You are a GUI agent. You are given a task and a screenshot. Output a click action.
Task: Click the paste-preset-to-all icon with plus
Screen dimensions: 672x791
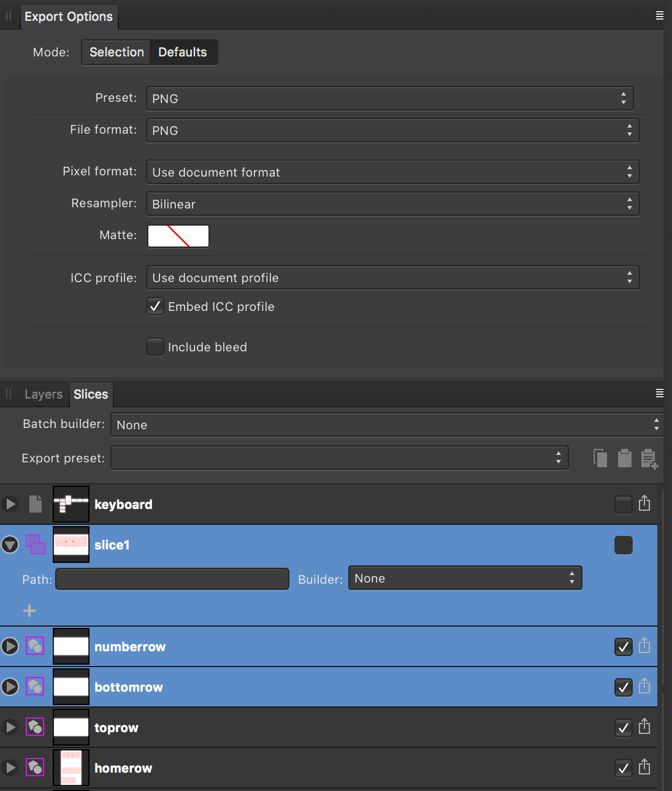[649, 458]
